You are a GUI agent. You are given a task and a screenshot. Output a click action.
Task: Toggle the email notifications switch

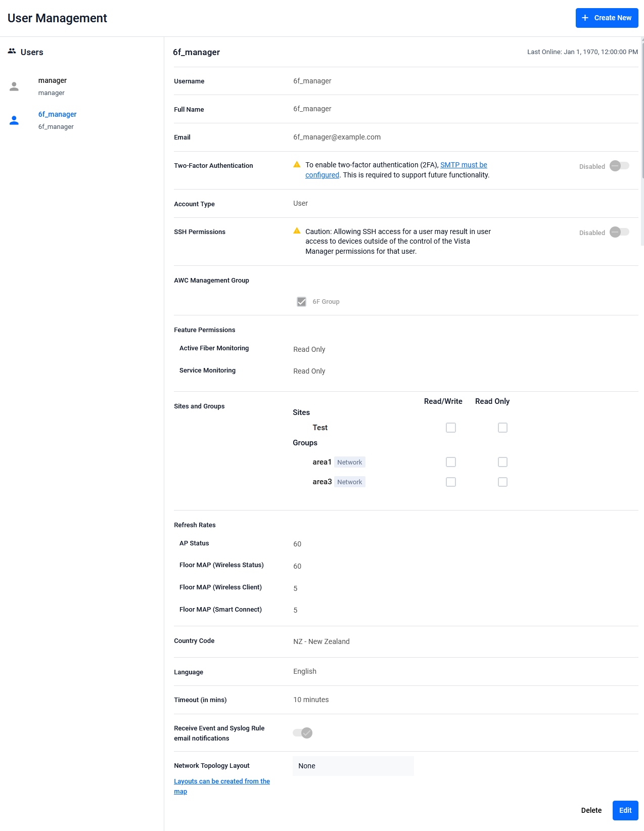[303, 733]
